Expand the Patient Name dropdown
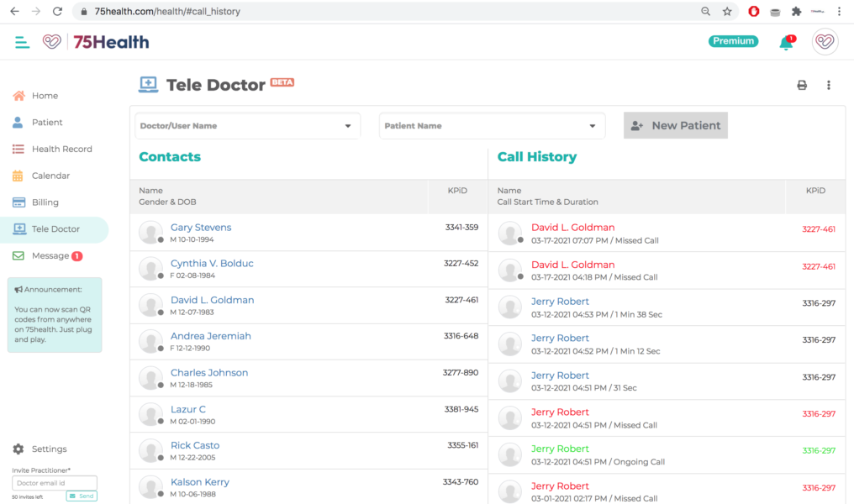 click(492, 125)
